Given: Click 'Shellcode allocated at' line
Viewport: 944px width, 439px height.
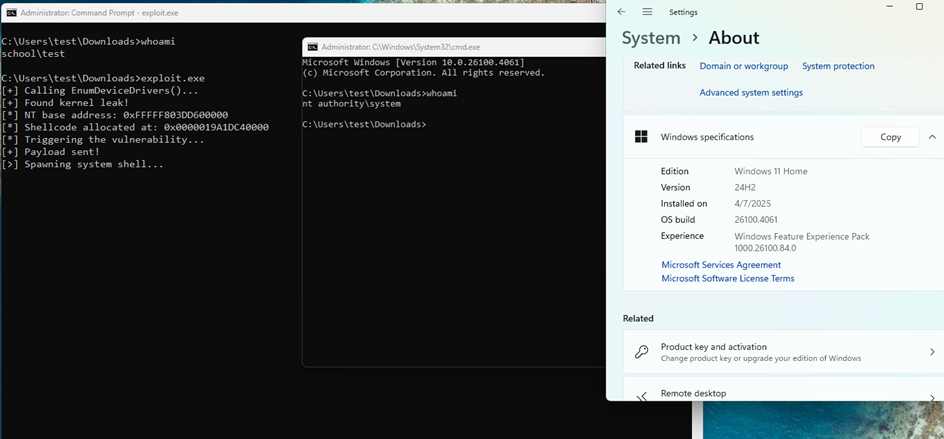Looking at the screenshot, I should [135, 128].
